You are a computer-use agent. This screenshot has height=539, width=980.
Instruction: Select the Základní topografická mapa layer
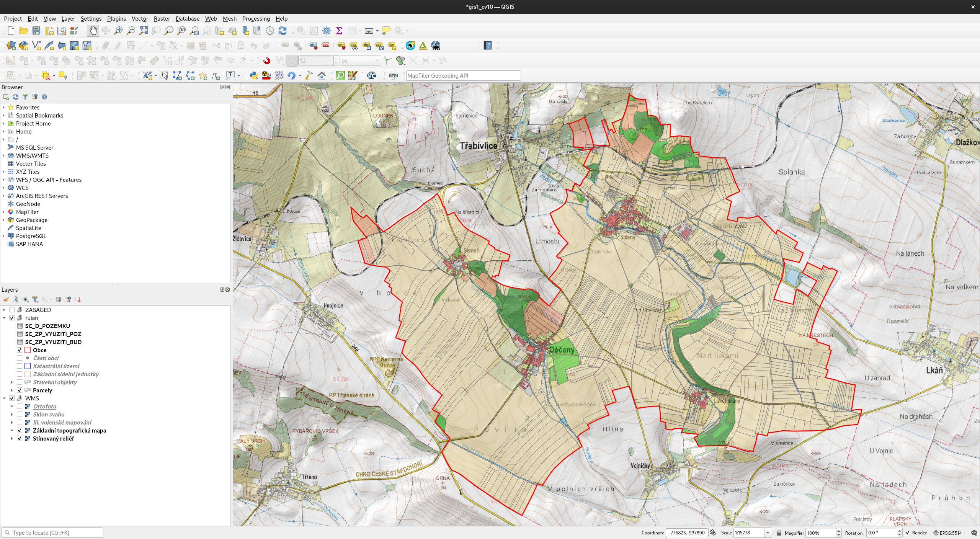[69, 430]
